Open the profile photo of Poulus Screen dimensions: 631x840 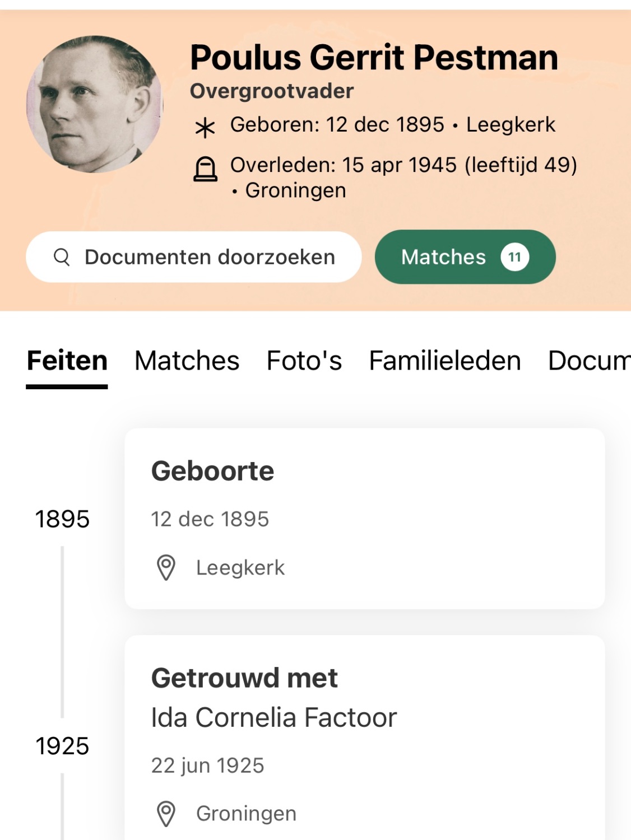pyautogui.click(x=94, y=104)
